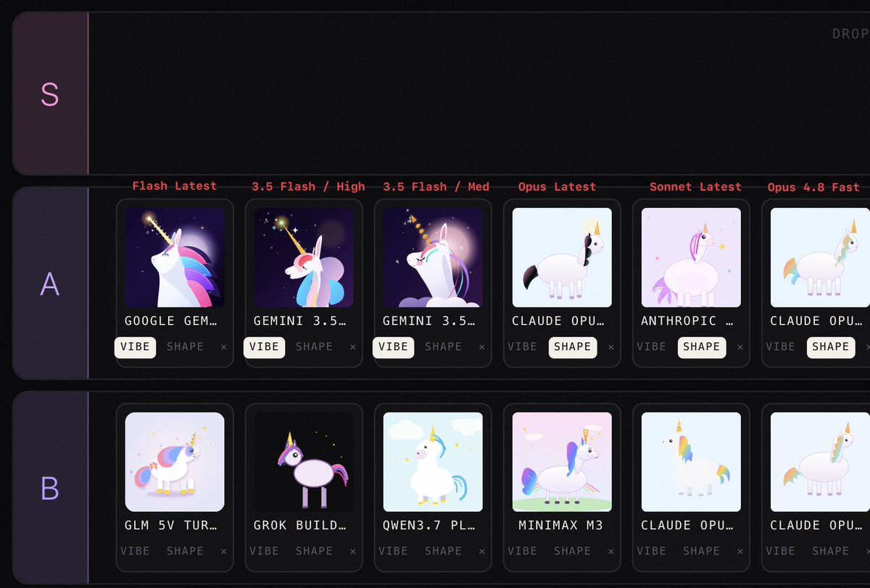Enable VIBE on the Anthropic card

[x=651, y=347]
